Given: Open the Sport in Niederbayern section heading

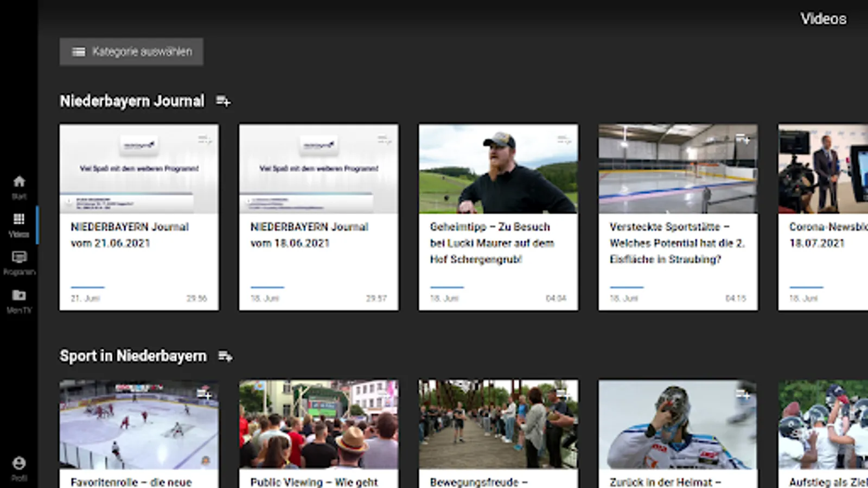Looking at the screenshot, I should (x=133, y=356).
